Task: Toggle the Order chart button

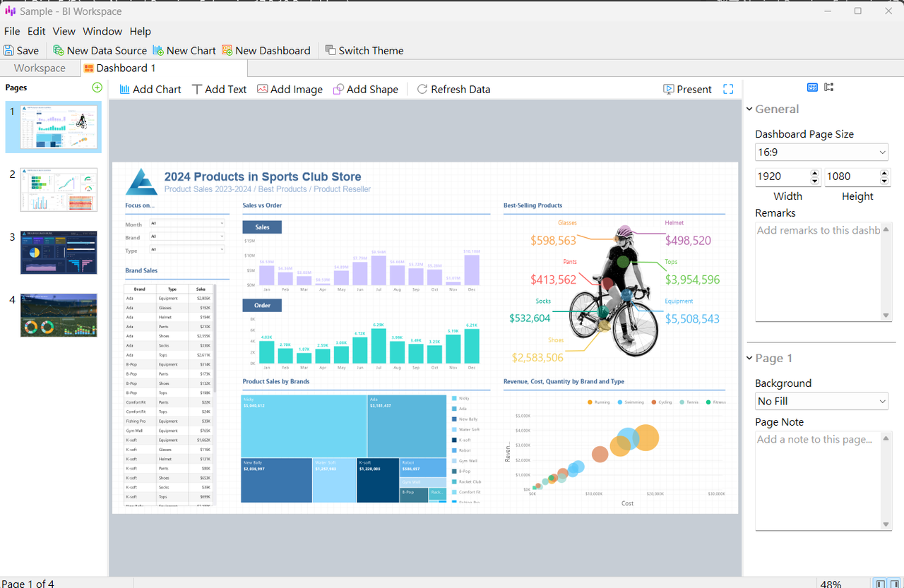Action: [x=262, y=305]
